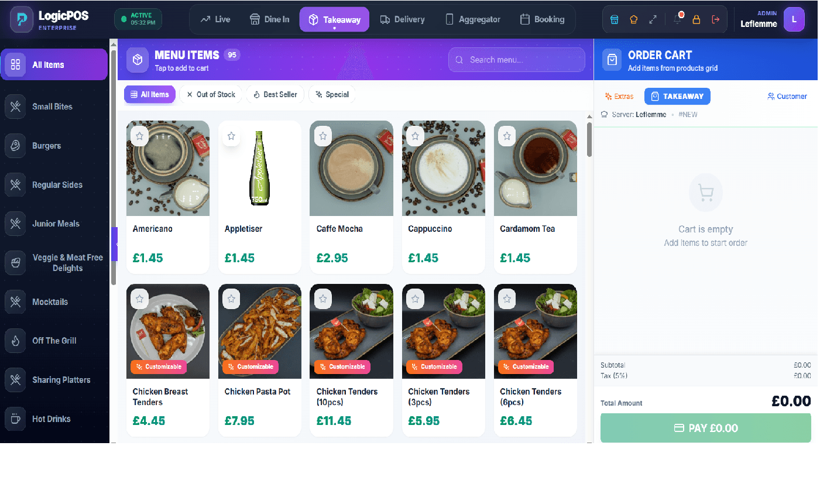The width and height of the screenshot is (820, 504).
Task: Toggle the Out of Stock filter
Action: [210, 94]
